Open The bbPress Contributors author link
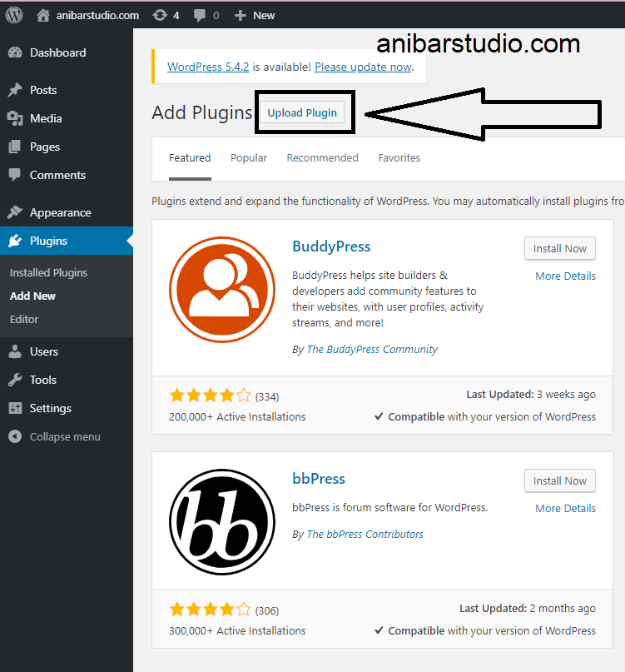This screenshot has width=625, height=672. point(365,534)
